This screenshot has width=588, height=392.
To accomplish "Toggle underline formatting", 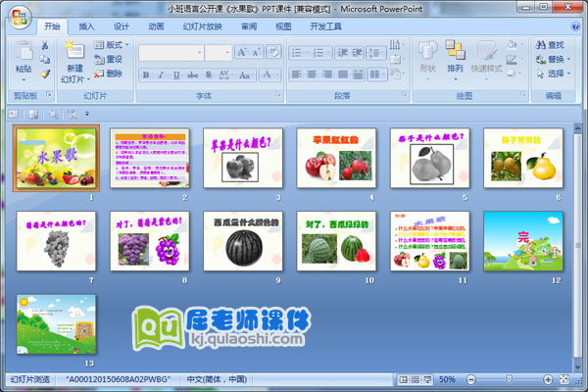I will (176, 74).
